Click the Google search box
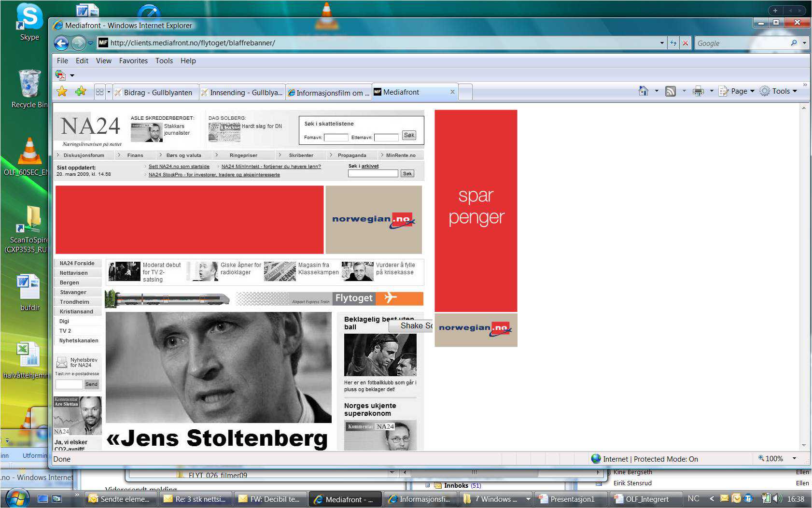 click(x=742, y=43)
